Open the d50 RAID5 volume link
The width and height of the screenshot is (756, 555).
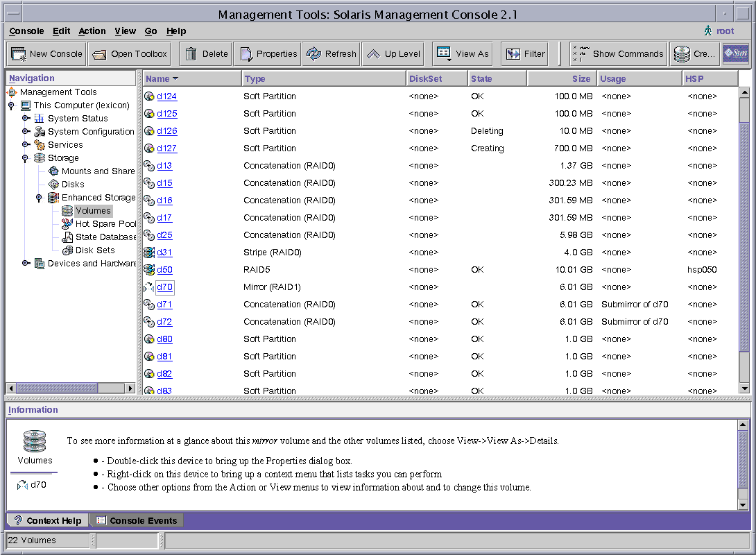164,269
